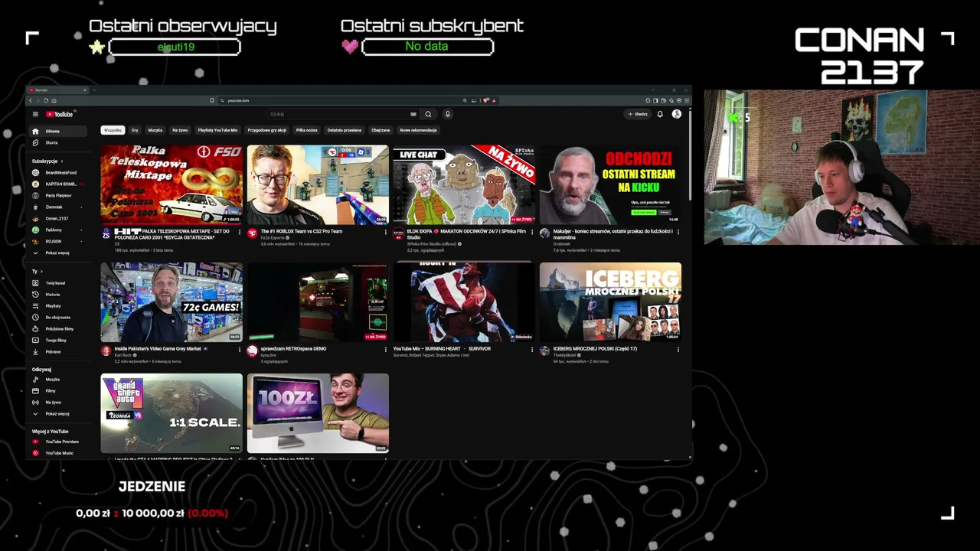Open the on-screen keyboard in search box
Image resolution: width=980 pixels, height=551 pixels.
413,114
